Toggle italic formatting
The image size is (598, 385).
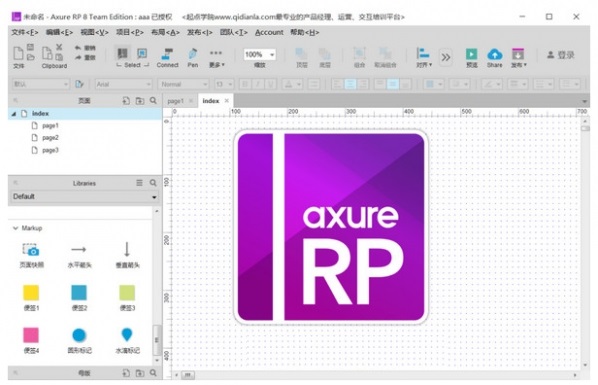[258, 84]
